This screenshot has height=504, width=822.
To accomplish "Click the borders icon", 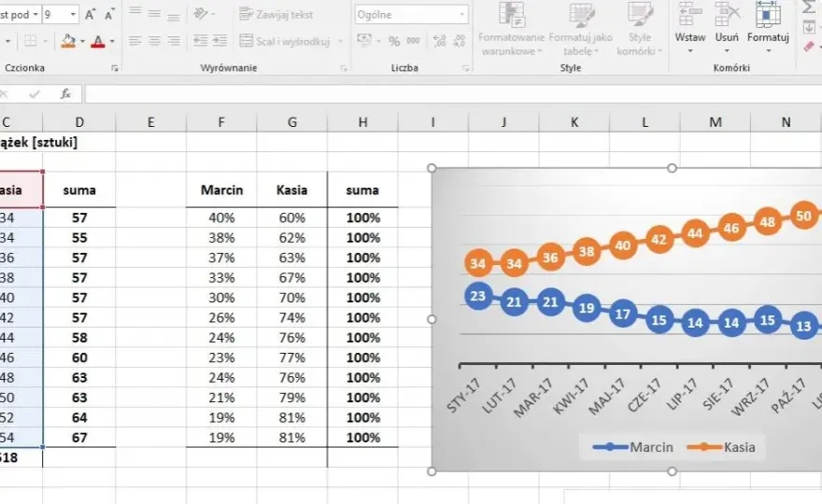I will click(31, 41).
